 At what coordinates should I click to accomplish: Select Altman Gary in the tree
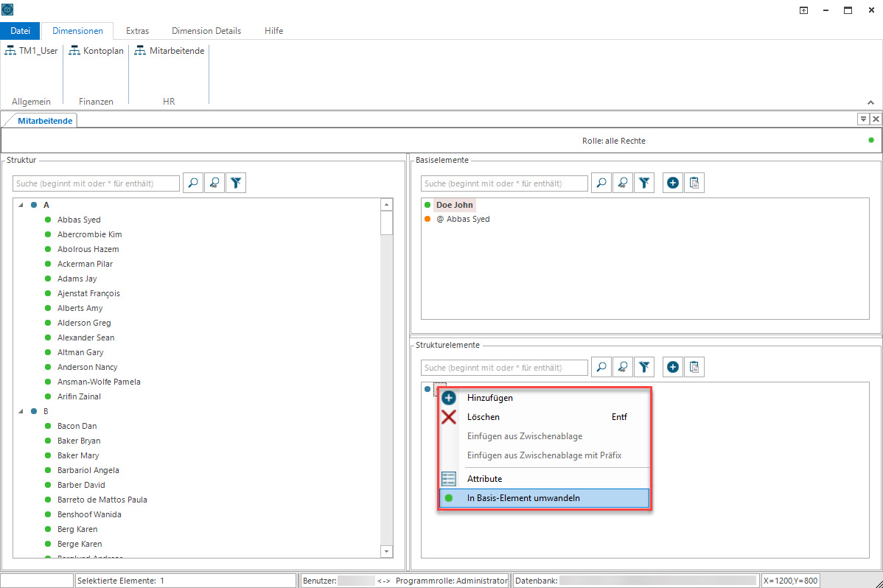click(x=80, y=352)
